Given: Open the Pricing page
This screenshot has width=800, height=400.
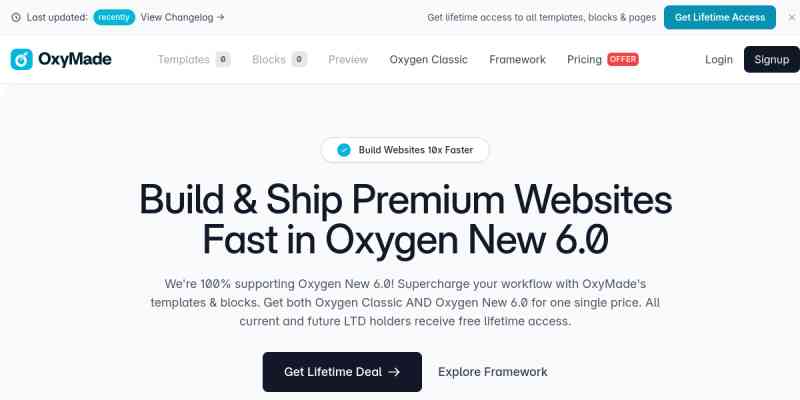Looking at the screenshot, I should point(585,60).
